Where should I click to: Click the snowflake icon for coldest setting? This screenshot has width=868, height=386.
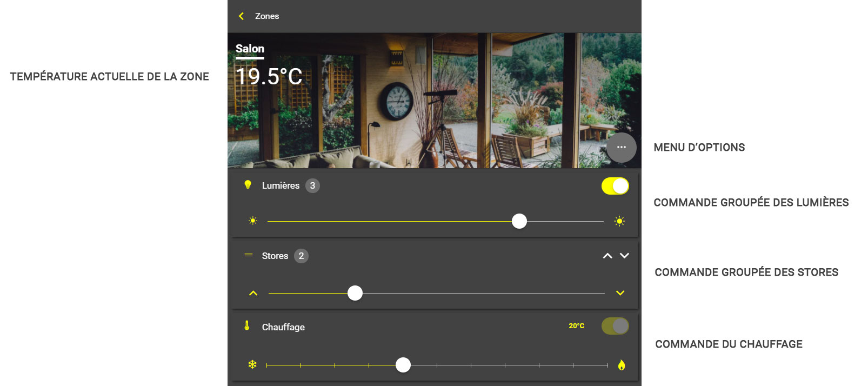pyautogui.click(x=252, y=364)
